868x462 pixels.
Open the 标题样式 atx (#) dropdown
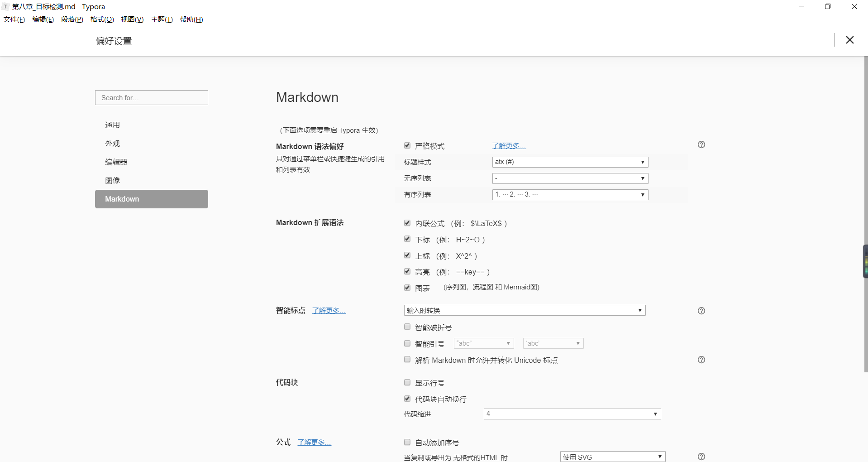[570, 162]
